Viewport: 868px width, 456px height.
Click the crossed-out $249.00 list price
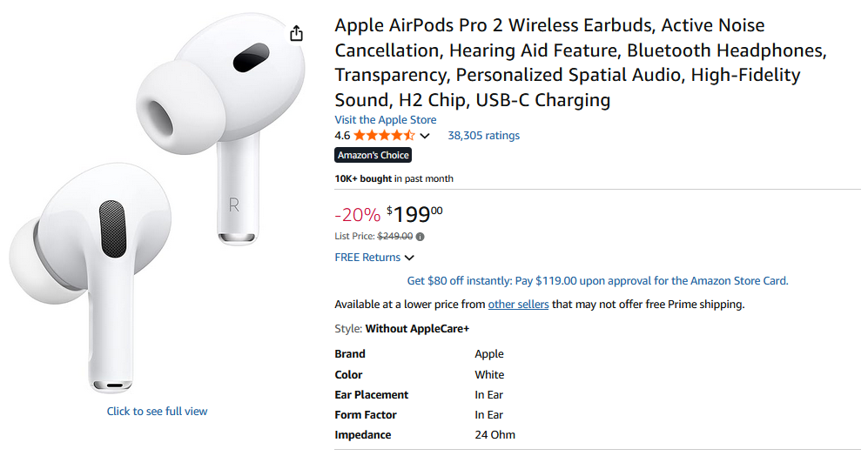click(x=394, y=236)
